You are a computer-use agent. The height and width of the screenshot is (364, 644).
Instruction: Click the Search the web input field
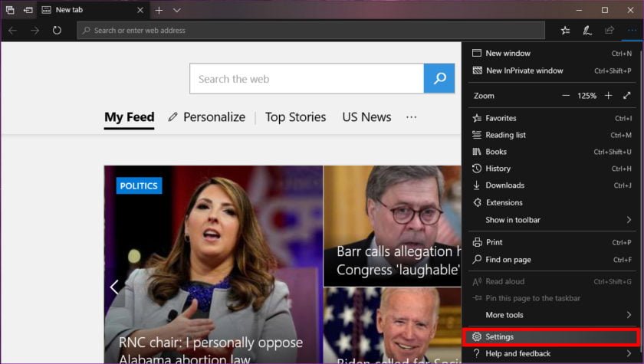click(307, 79)
